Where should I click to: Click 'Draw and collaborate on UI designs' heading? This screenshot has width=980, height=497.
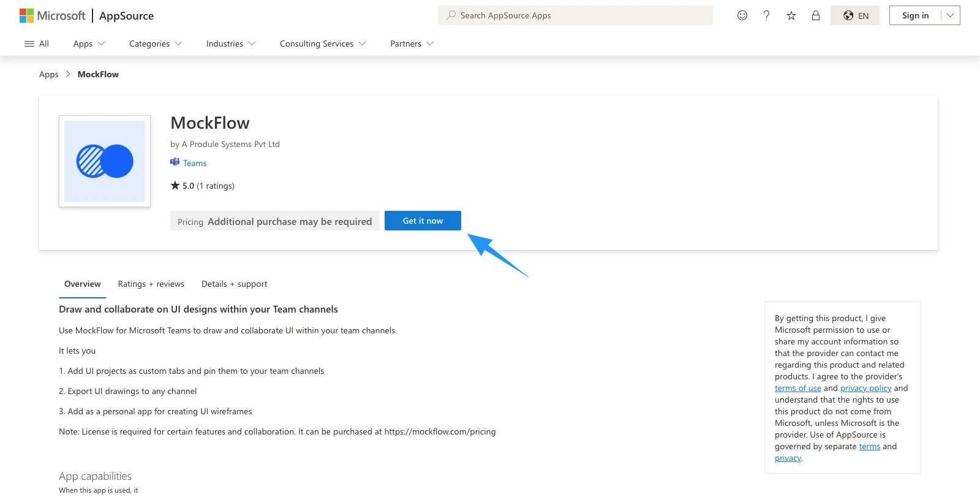198,309
